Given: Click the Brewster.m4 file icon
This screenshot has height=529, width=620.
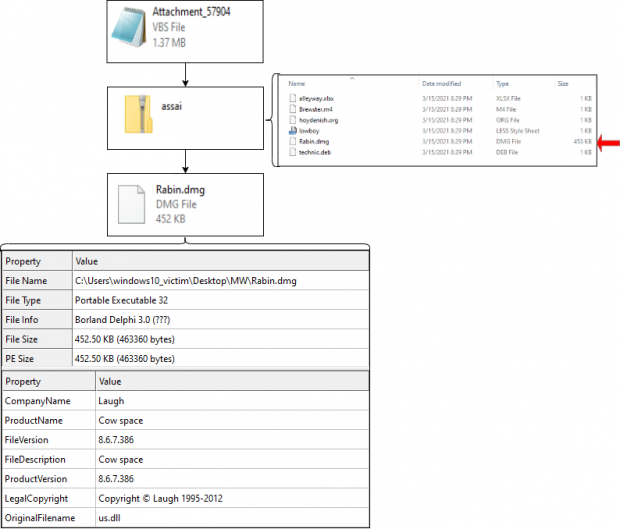Looking at the screenshot, I should [x=292, y=109].
